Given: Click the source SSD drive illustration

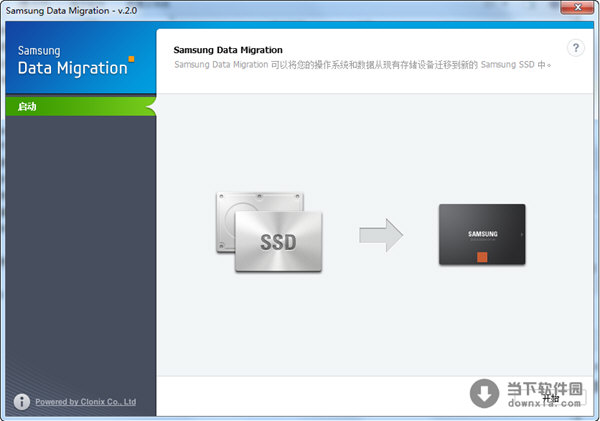Looking at the screenshot, I should tap(269, 232).
